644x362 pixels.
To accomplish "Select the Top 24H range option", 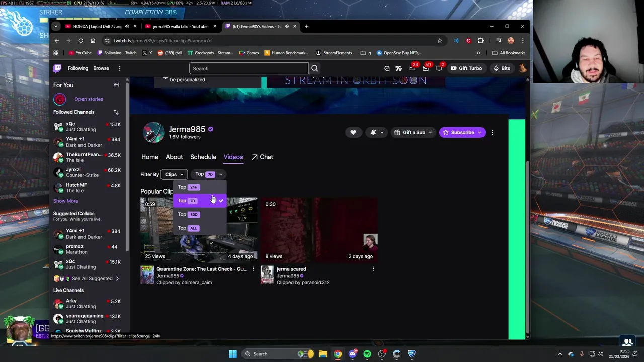I will 200,187.
